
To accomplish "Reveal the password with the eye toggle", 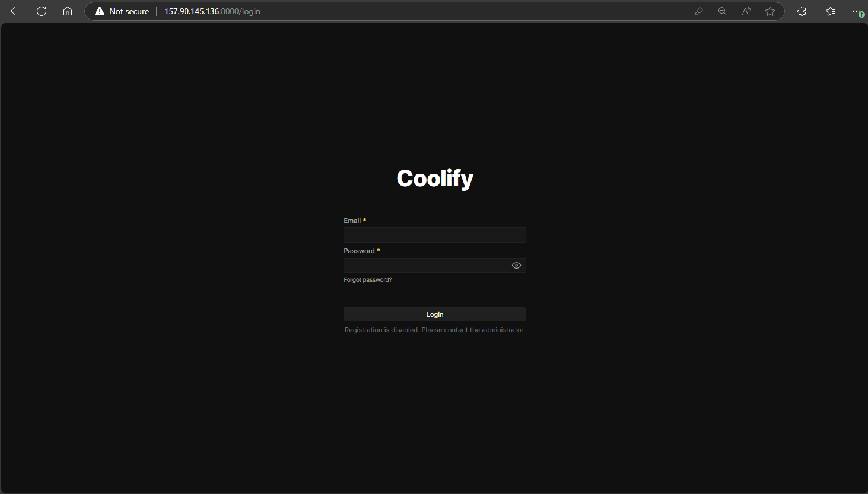I will tap(516, 265).
